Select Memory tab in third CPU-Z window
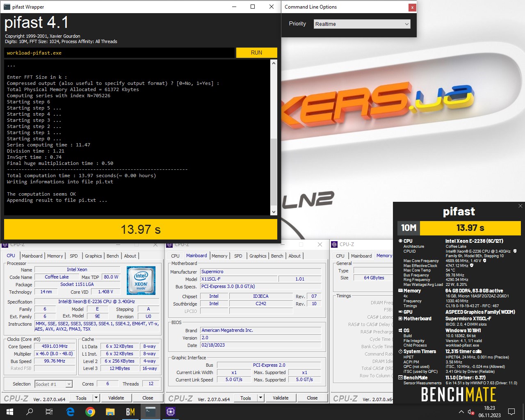525x420 pixels. [384, 256]
